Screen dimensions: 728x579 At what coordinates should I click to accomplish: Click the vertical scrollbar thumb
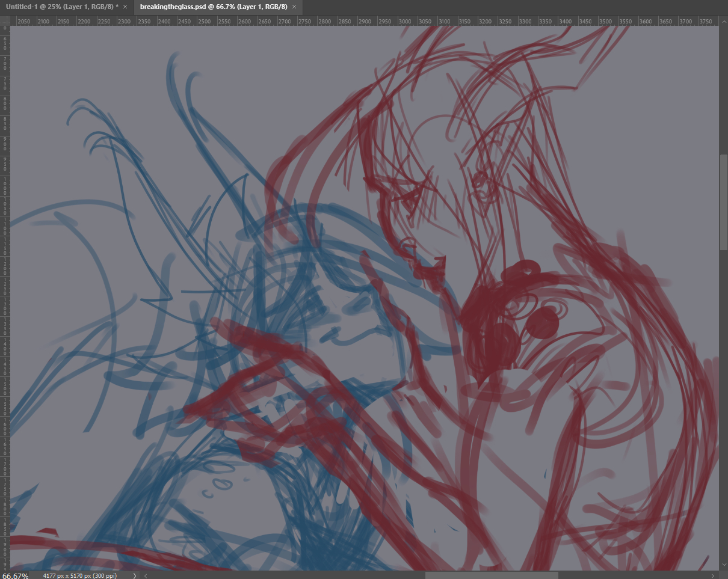(x=724, y=202)
